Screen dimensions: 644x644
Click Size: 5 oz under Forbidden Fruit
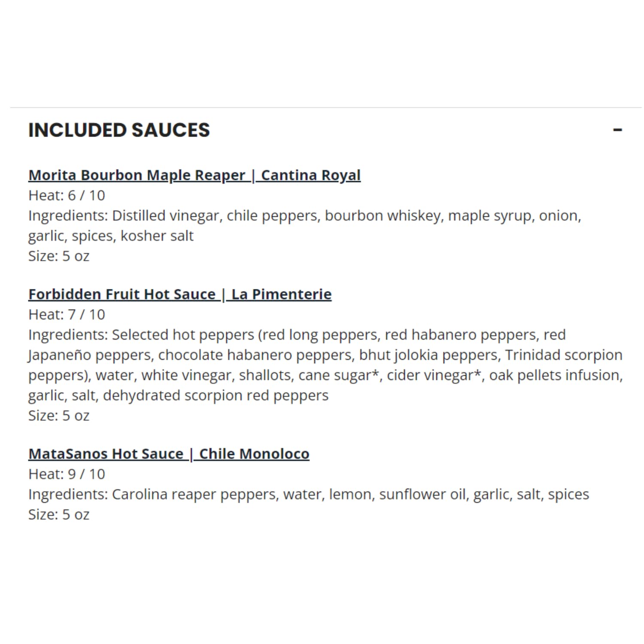point(59,416)
